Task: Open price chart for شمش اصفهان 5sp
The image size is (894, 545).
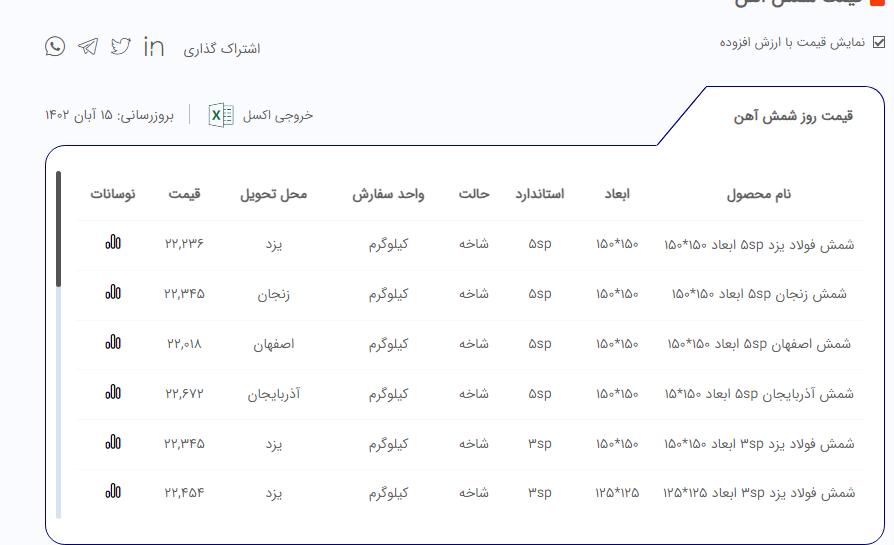Action: pyautogui.click(x=113, y=343)
